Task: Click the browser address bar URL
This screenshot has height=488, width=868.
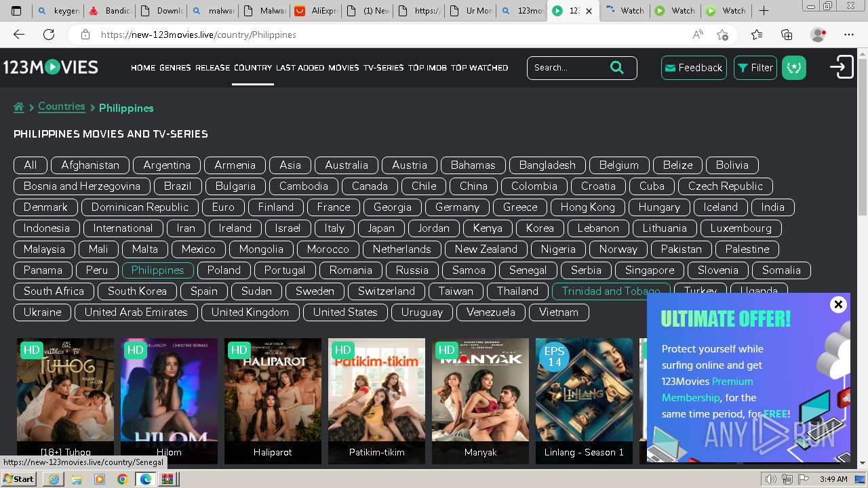Action: point(199,35)
